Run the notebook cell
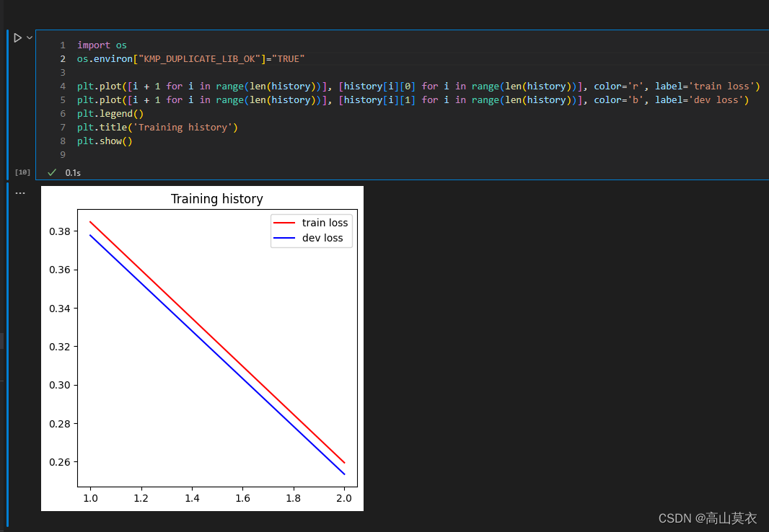Viewport: 769px width, 532px height. [16, 37]
